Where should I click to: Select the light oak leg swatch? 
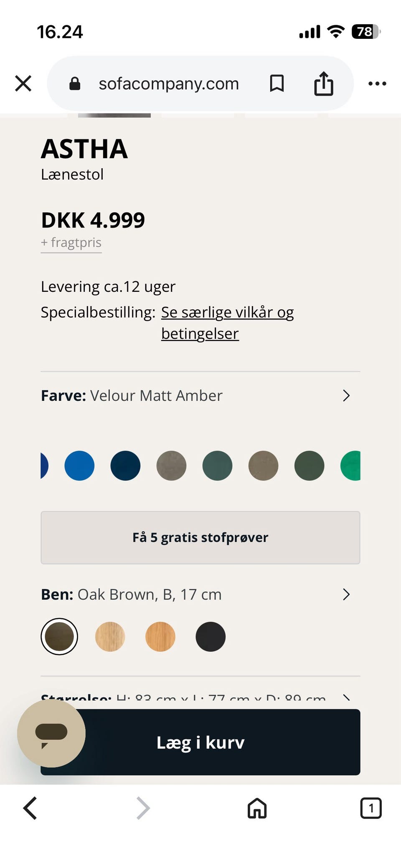point(110,636)
